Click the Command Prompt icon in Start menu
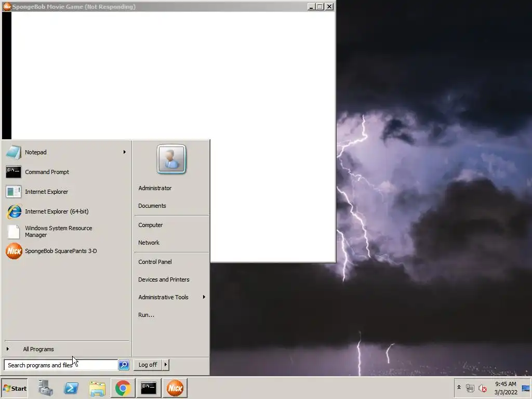Image resolution: width=532 pixels, height=399 pixels. coord(14,172)
